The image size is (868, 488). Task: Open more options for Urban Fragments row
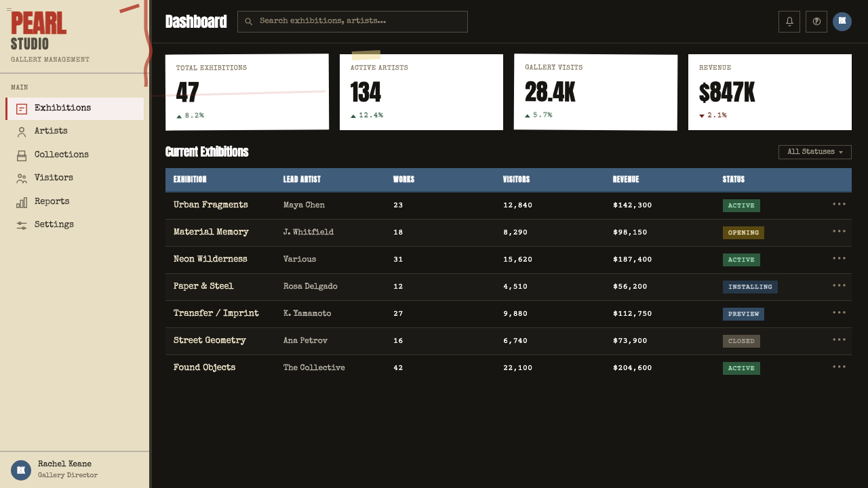(x=840, y=204)
